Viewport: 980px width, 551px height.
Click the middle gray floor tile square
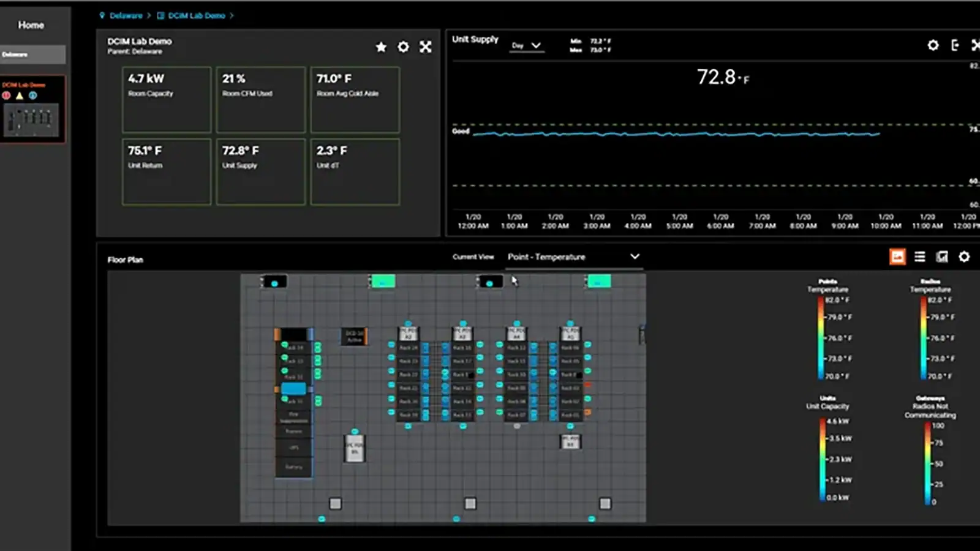470,503
